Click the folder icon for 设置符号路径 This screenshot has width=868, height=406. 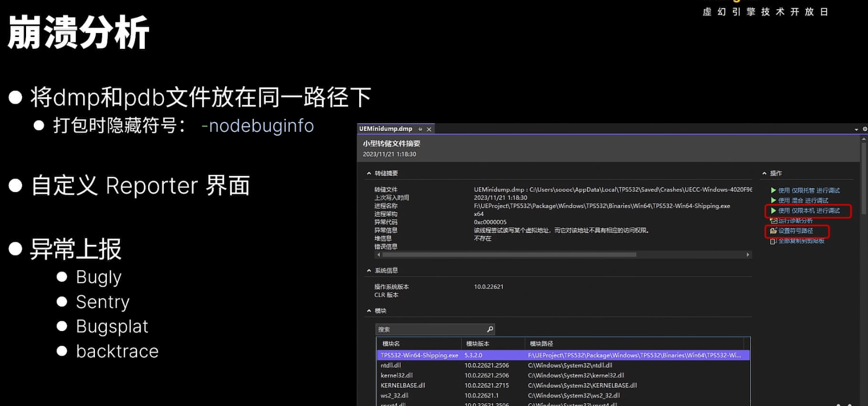tap(774, 231)
